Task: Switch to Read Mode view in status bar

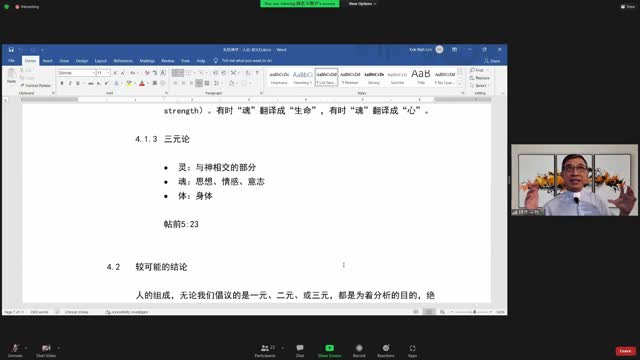Action: (x=416, y=312)
